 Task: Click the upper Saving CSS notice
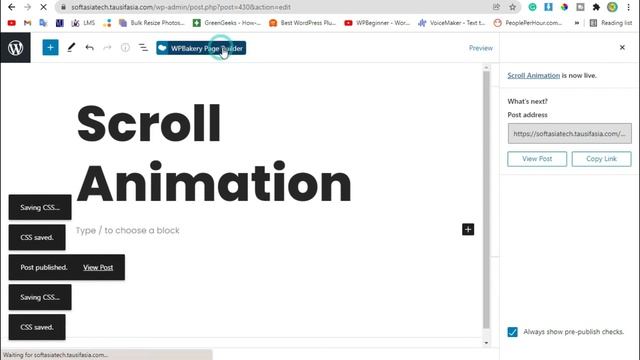[x=40, y=207]
